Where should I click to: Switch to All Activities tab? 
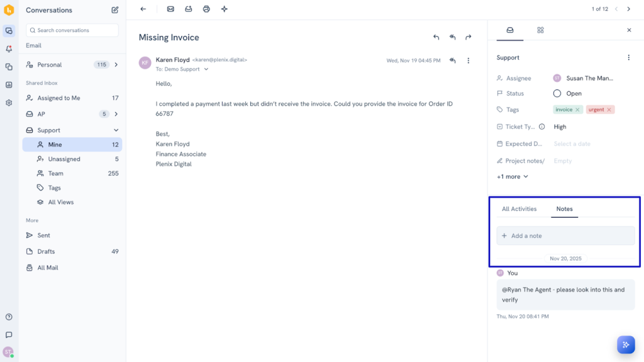[519, 209]
